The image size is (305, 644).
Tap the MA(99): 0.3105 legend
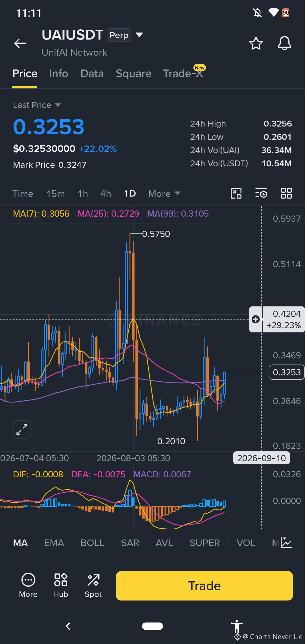(x=178, y=214)
